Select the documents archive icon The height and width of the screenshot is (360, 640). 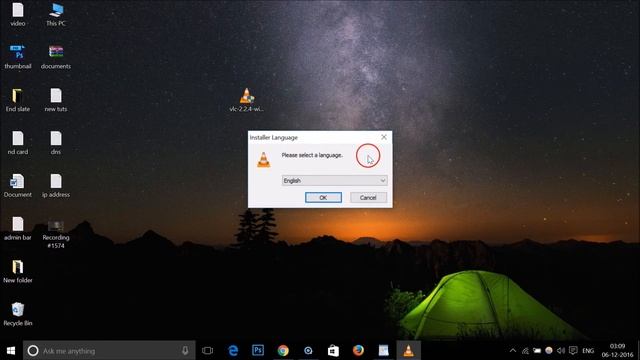[x=56, y=57]
